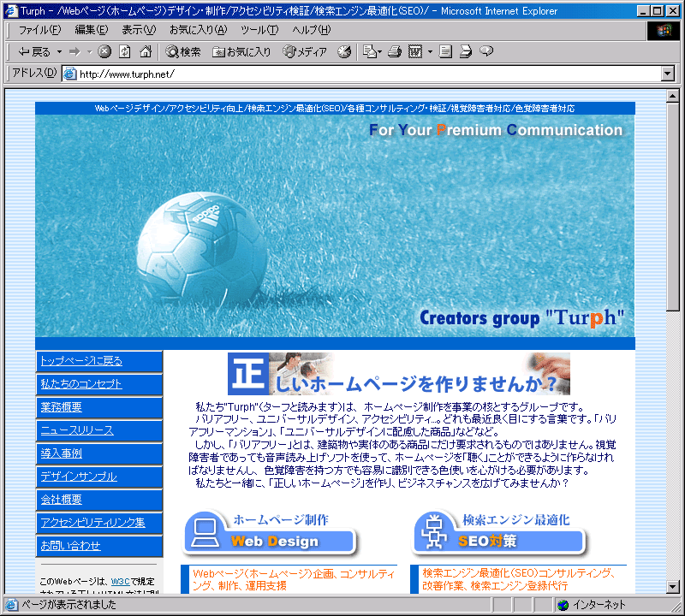This screenshot has height=616, width=685.
Task: Click the ホームページ制作 Web Design banner
Action: pos(270,534)
